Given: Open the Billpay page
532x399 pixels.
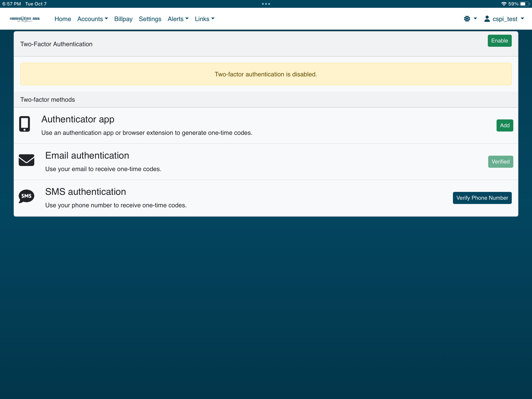Looking at the screenshot, I should (123, 19).
